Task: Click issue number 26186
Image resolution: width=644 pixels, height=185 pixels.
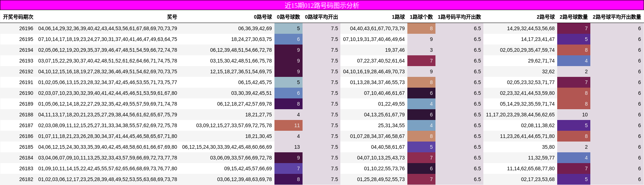Action: (x=26, y=136)
